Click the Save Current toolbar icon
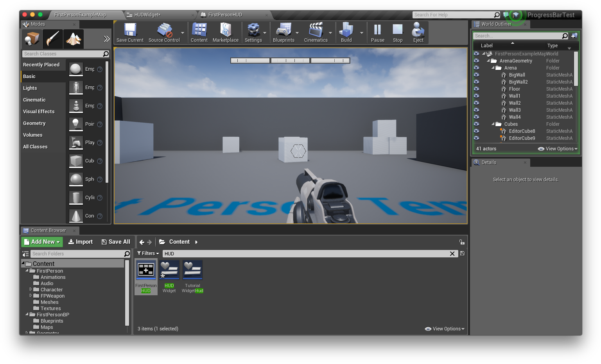 [x=130, y=30]
